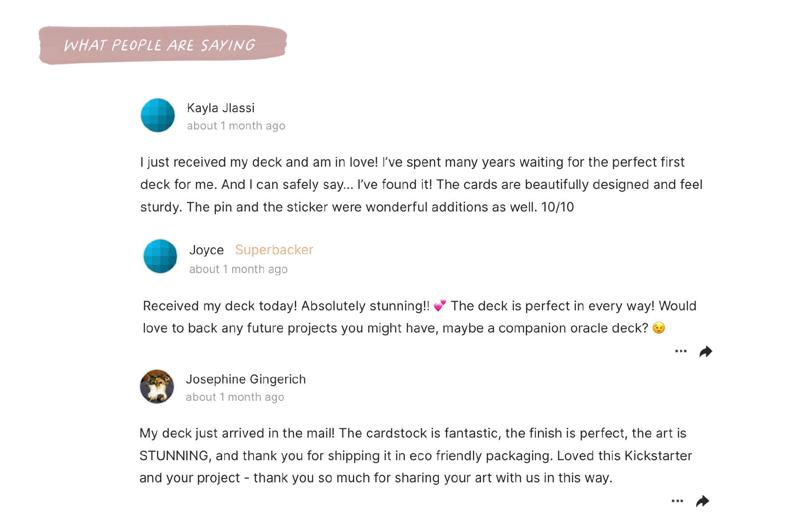Click the Kayla Jlassi username
The image size is (798, 532).
click(x=221, y=108)
